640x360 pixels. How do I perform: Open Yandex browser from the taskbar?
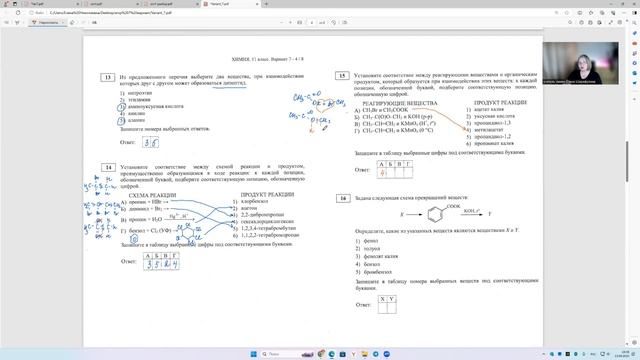[353, 354]
